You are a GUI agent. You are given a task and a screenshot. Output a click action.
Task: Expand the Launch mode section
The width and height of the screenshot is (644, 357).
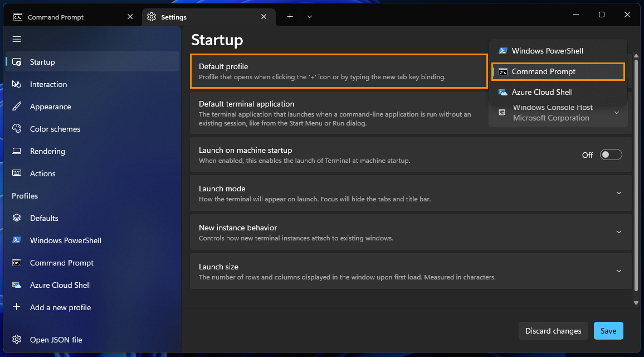618,193
